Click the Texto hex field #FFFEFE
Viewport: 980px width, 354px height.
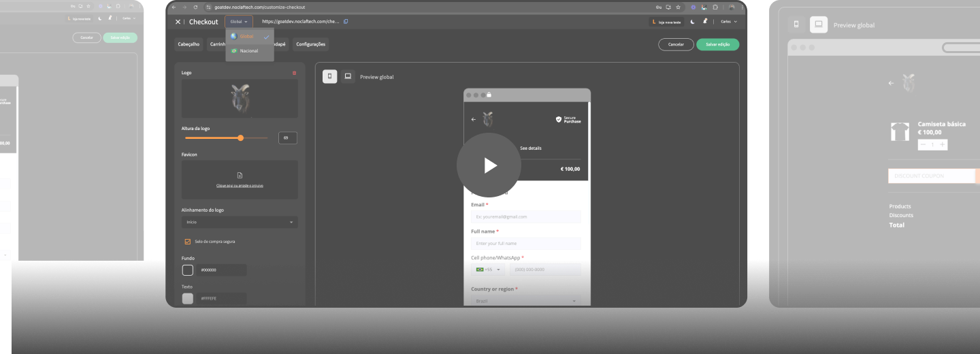click(x=221, y=298)
